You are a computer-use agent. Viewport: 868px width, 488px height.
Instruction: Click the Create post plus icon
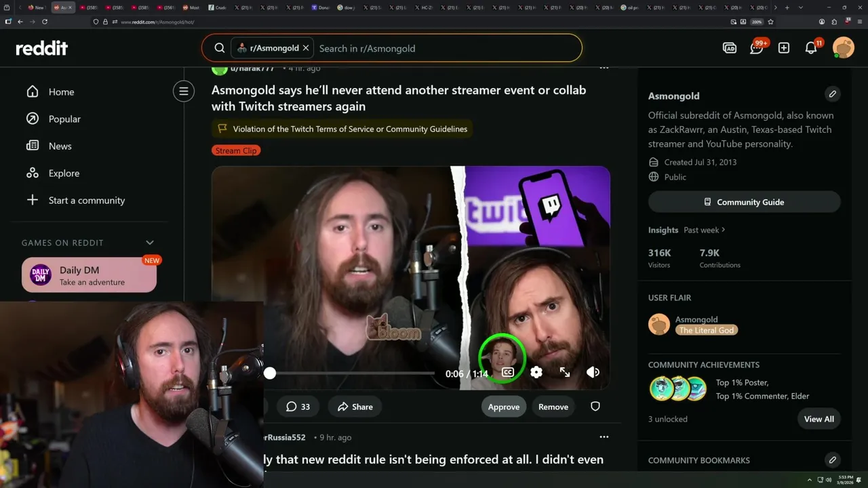pos(784,48)
